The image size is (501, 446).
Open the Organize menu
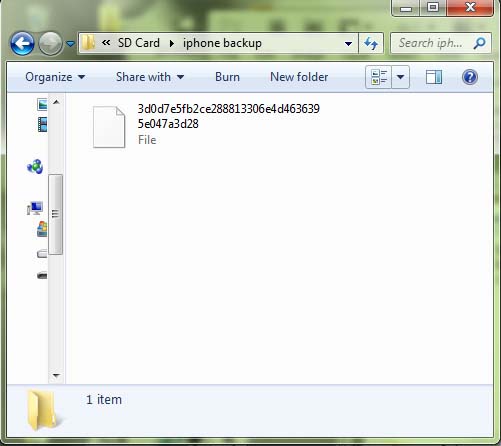(x=55, y=77)
